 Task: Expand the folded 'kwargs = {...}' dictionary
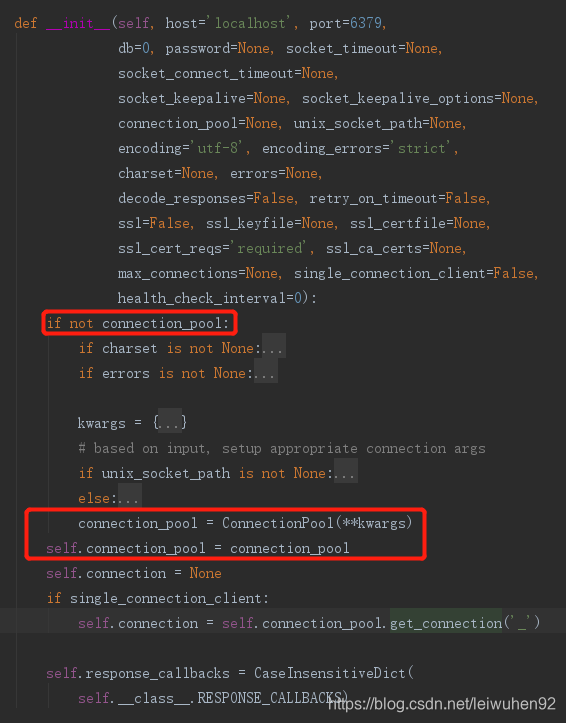(x=170, y=421)
